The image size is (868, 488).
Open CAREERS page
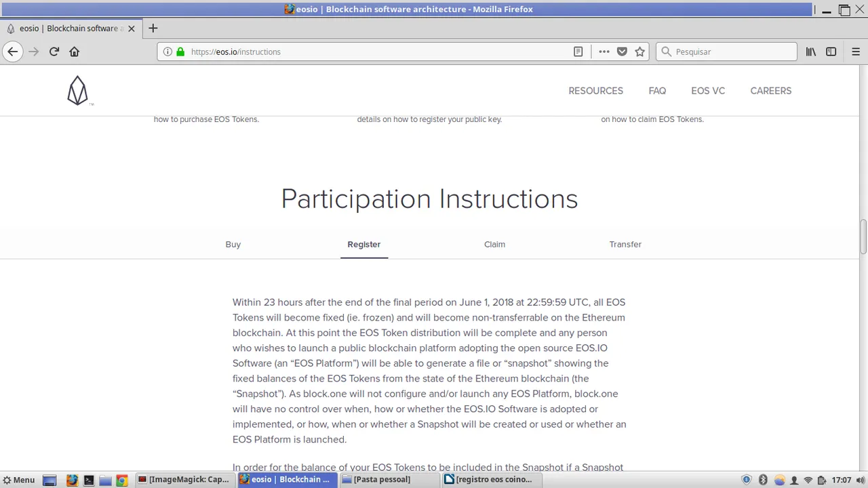tap(771, 91)
